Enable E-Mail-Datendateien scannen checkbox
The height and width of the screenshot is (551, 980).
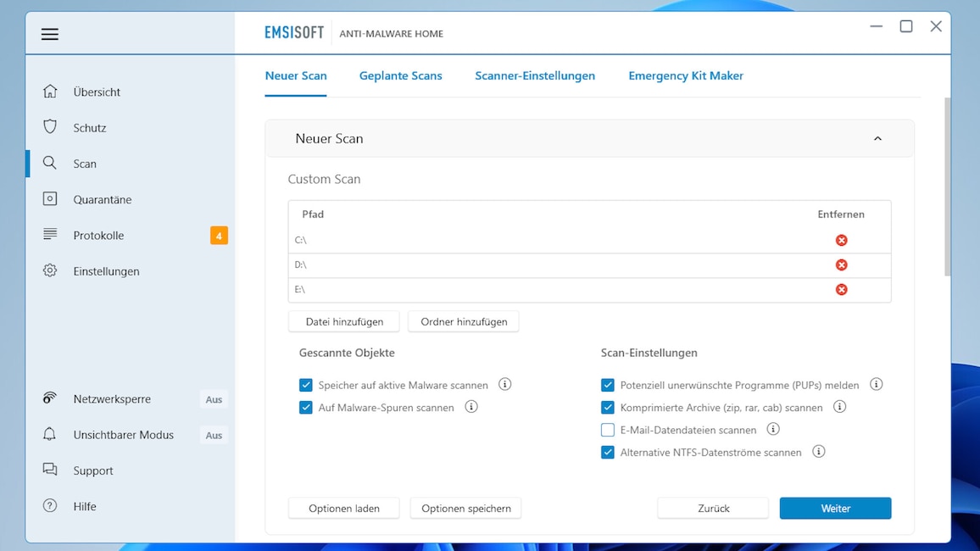[x=608, y=430]
